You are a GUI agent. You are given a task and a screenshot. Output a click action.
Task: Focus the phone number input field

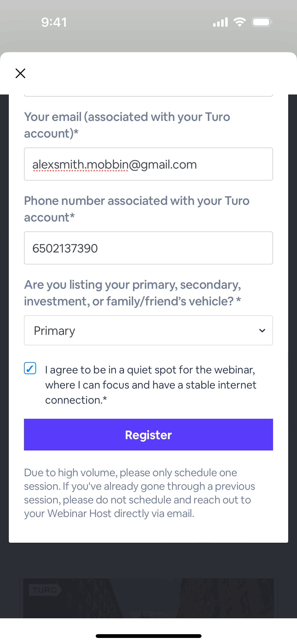pos(148,248)
